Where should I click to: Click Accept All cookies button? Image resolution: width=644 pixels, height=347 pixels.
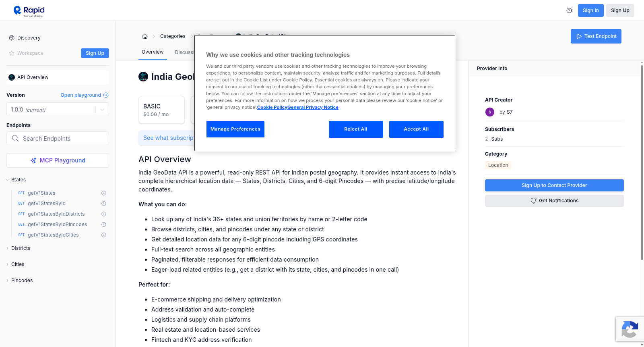416,129
